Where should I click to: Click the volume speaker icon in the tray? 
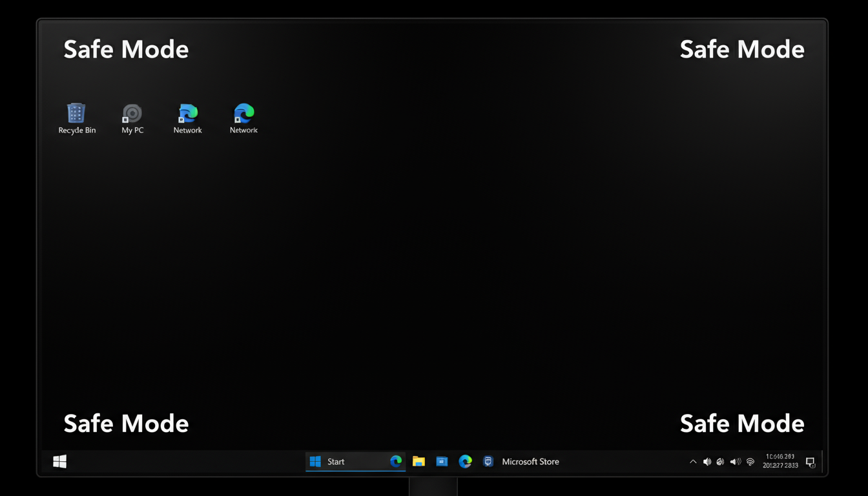(x=707, y=462)
